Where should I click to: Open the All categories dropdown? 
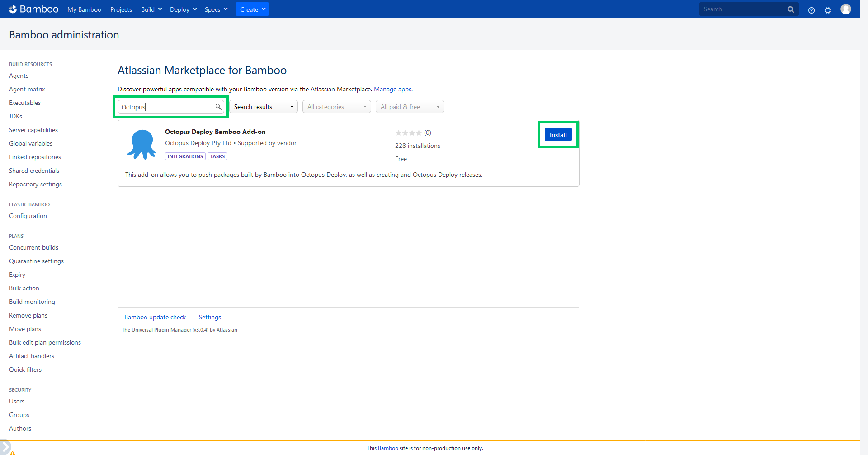[337, 107]
